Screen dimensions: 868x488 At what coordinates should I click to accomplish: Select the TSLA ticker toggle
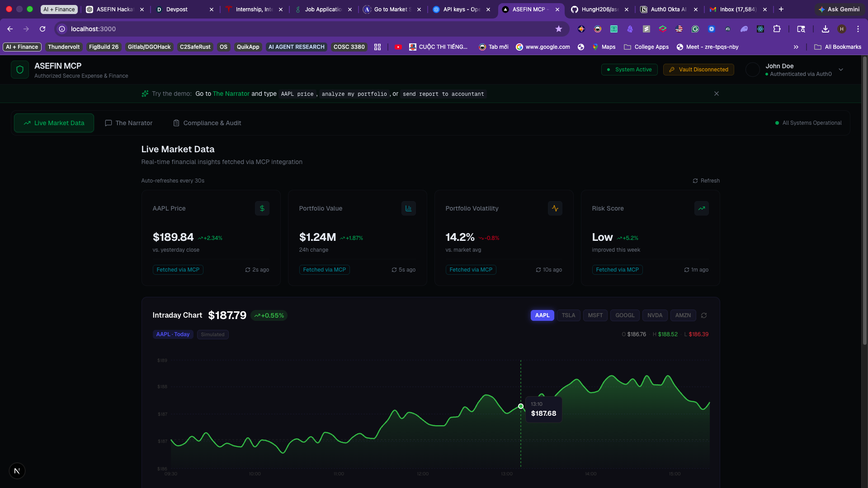click(x=568, y=315)
